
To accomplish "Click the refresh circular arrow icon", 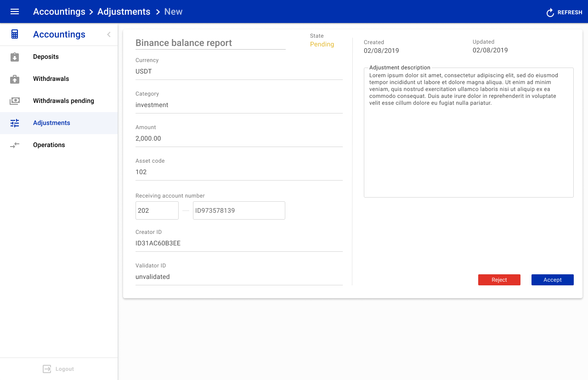I will coord(550,12).
